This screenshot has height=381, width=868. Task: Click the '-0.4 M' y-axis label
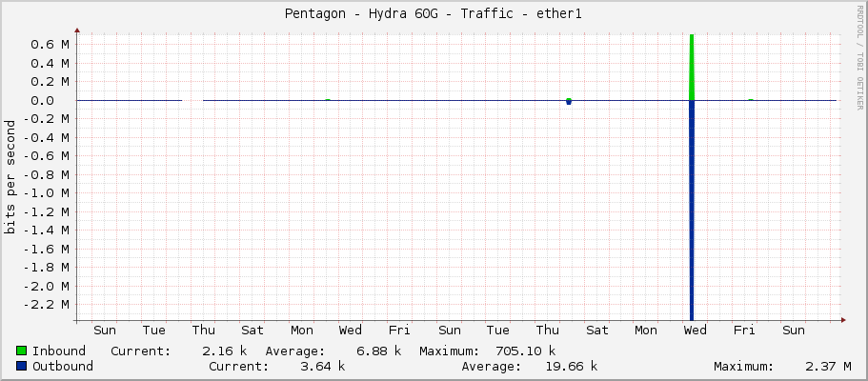pyautogui.click(x=46, y=137)
